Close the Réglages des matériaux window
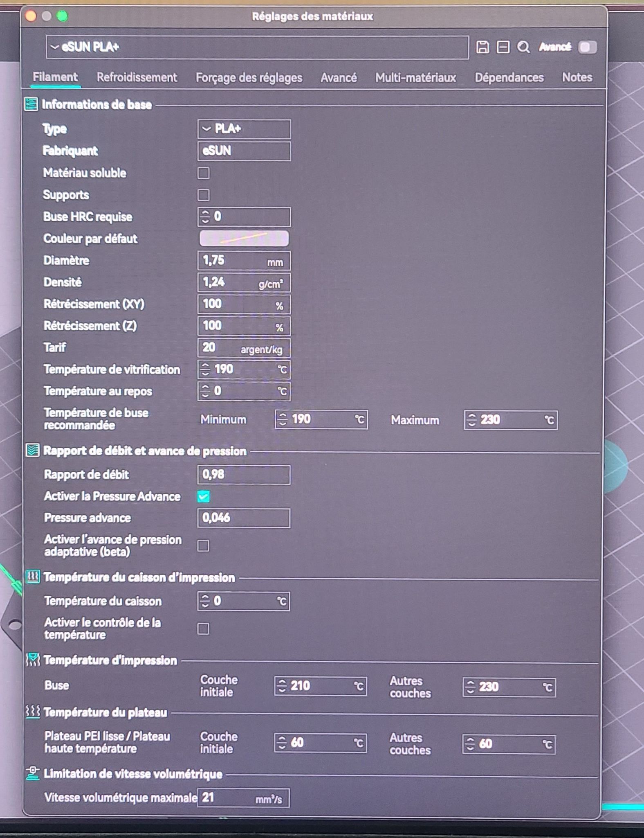 31,16
